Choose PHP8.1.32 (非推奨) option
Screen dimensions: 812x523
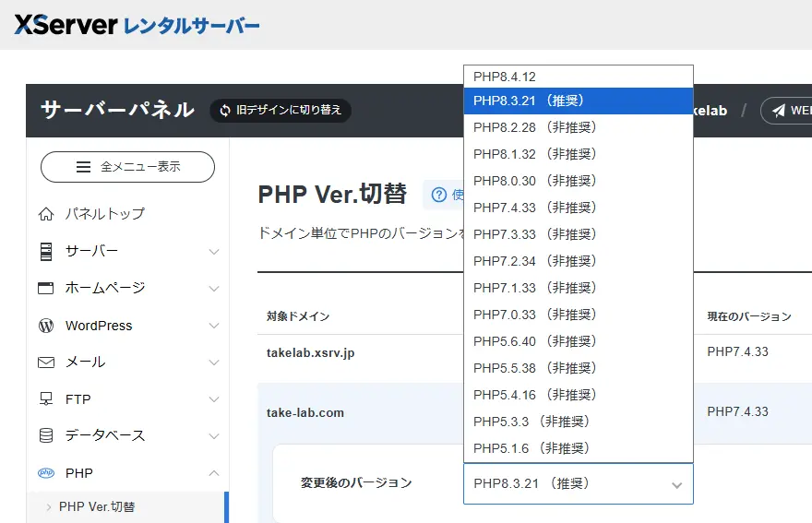pos(578,154)
